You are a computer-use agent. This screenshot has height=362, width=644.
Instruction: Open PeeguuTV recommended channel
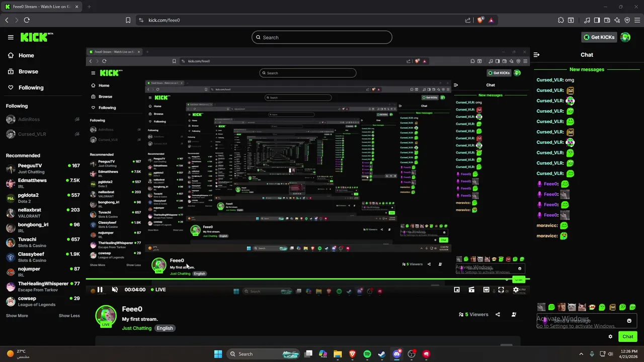[43, 168]
